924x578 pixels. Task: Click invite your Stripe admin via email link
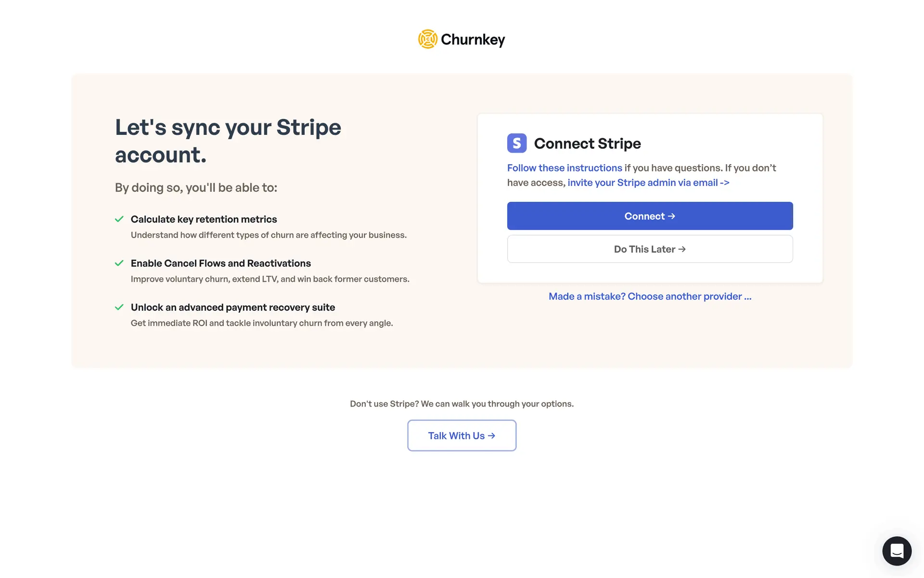648,183
